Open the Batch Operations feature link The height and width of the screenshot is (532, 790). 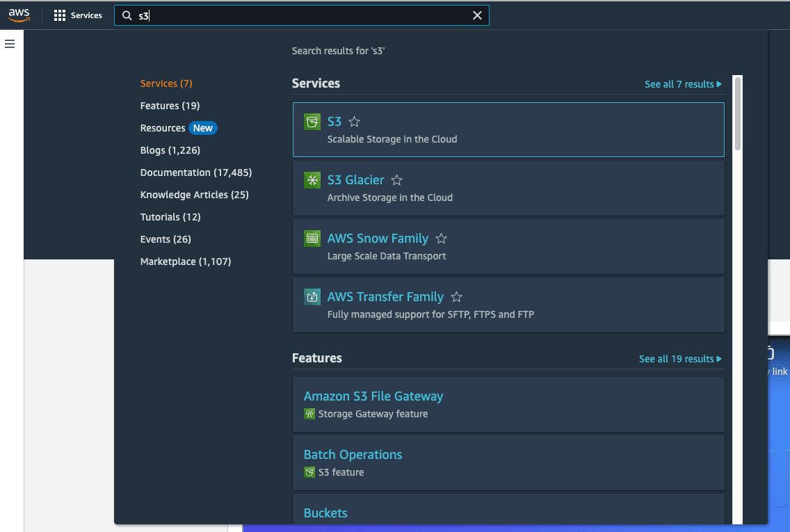click(353, 454)
